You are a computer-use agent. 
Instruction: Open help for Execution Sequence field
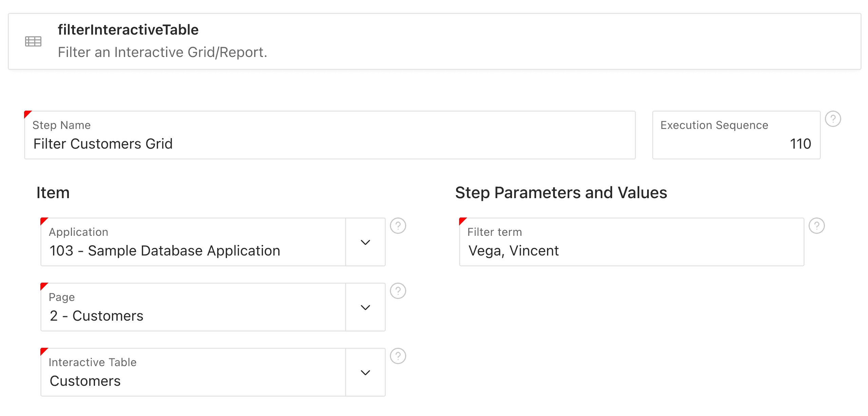pyautogui.click(x=833, y=119)
